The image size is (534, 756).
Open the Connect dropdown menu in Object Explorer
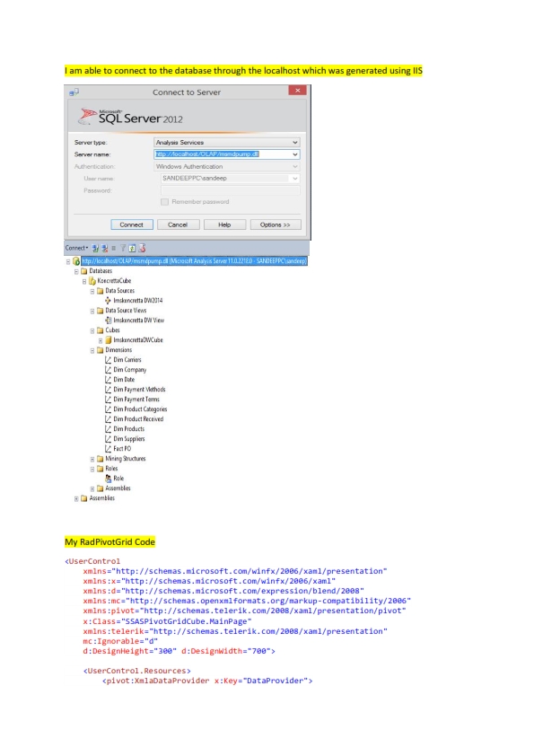tap(76, 249)
